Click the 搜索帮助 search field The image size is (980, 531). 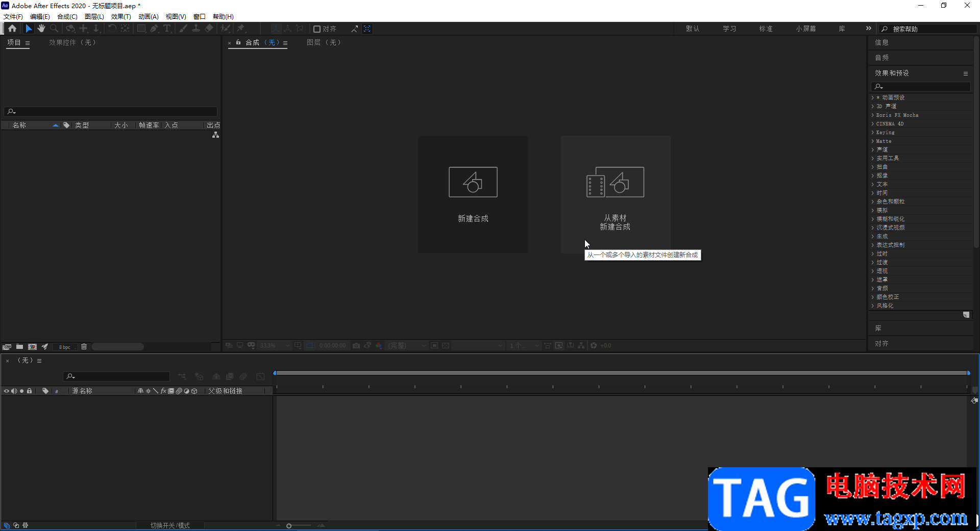coord(928,29)
